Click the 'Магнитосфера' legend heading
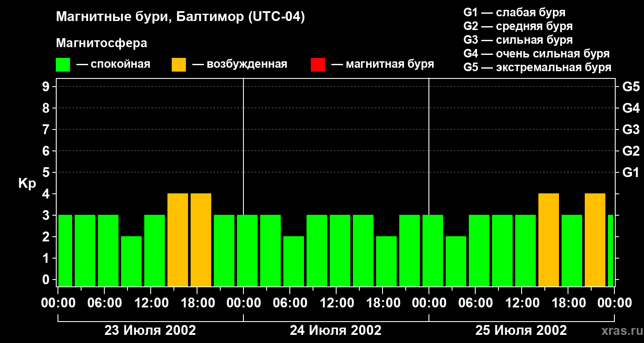Image resolution: width=644 pixels, height=343 pixels. point(101,43)
